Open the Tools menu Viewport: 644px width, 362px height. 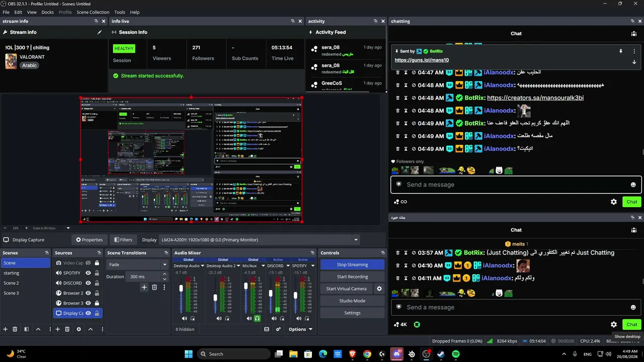tap(120, 12)
